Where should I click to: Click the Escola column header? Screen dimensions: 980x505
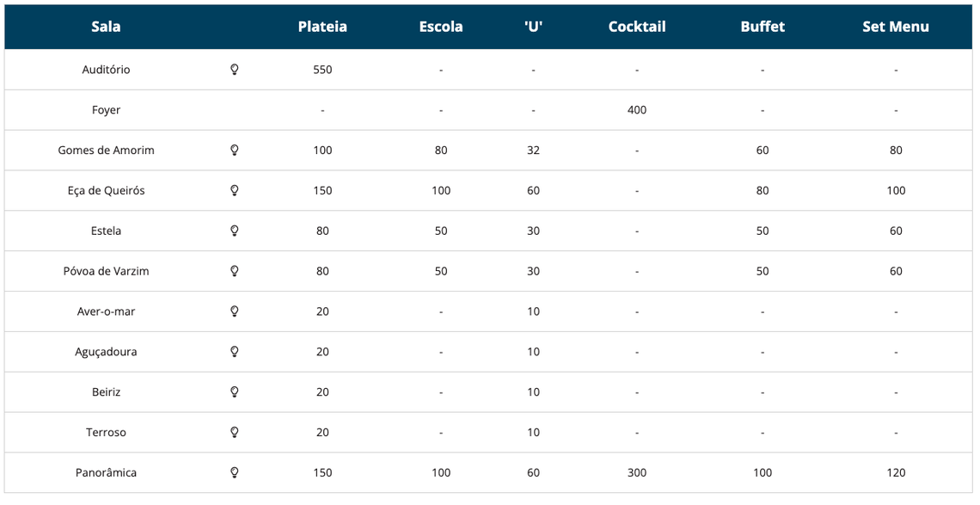click(x=441, y=27)
